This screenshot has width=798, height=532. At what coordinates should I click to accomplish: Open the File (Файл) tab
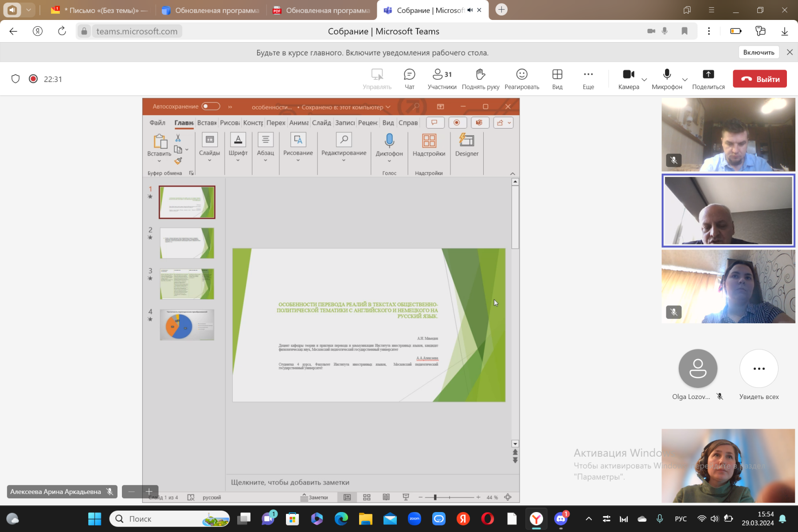pyautogui.click(x=157, y=123)
